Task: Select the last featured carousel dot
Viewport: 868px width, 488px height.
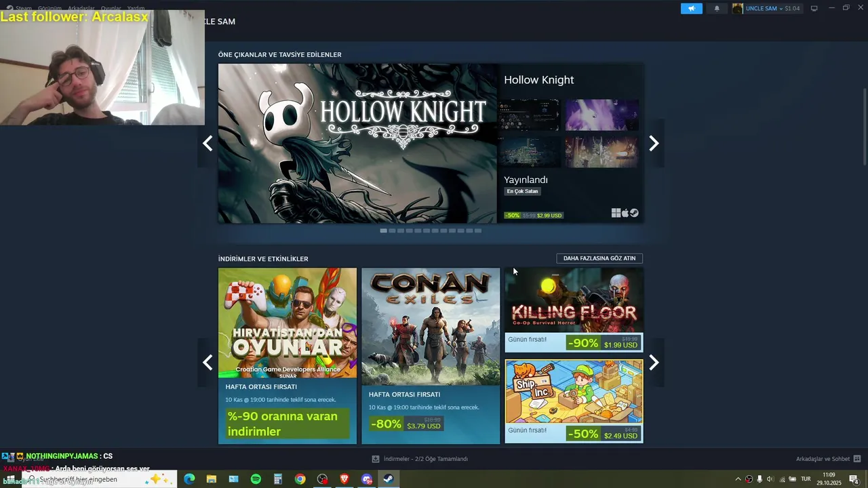Action: (478, 230)
